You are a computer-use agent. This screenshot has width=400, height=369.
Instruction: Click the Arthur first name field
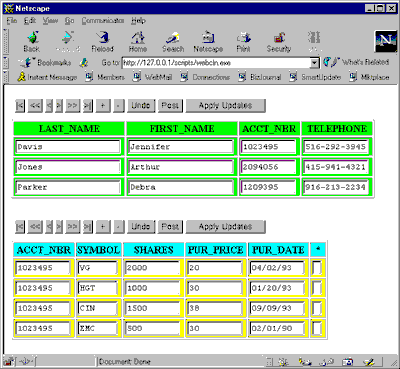click(x=181, y=167)
